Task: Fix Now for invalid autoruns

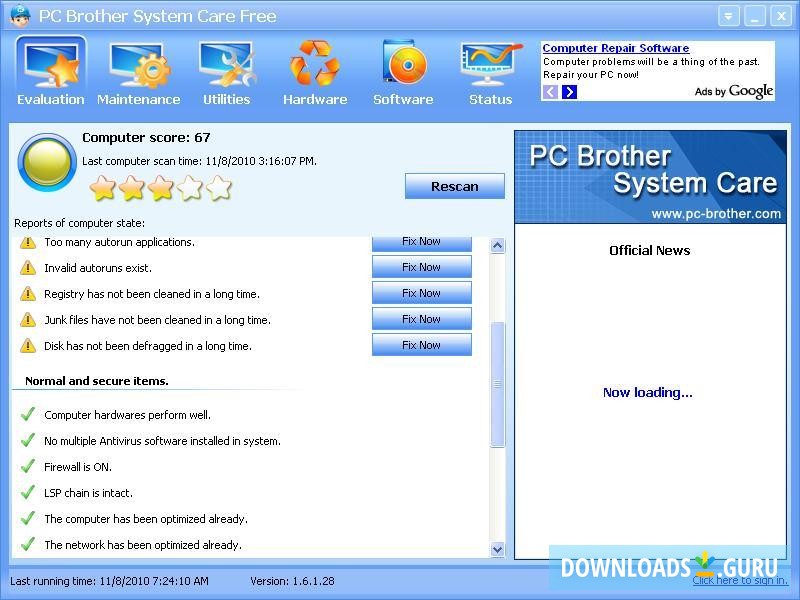Action: (x=421, y=267)
